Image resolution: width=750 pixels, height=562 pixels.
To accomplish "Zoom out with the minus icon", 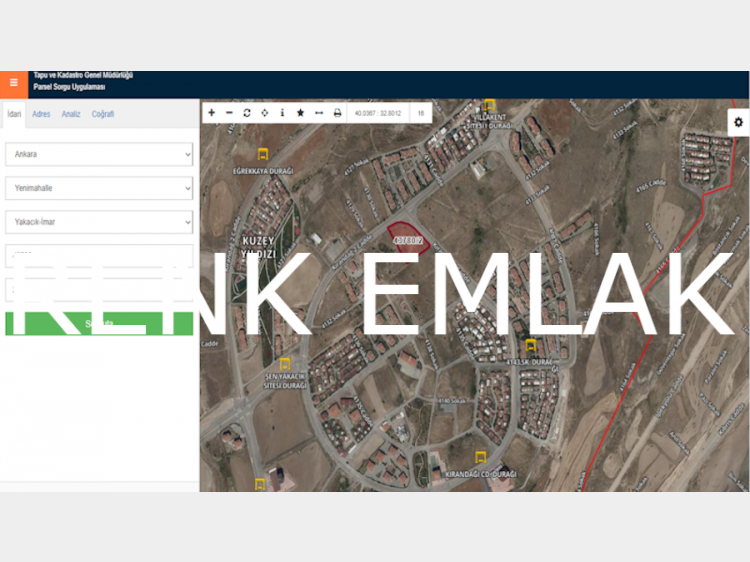I will tap(229, 113).
